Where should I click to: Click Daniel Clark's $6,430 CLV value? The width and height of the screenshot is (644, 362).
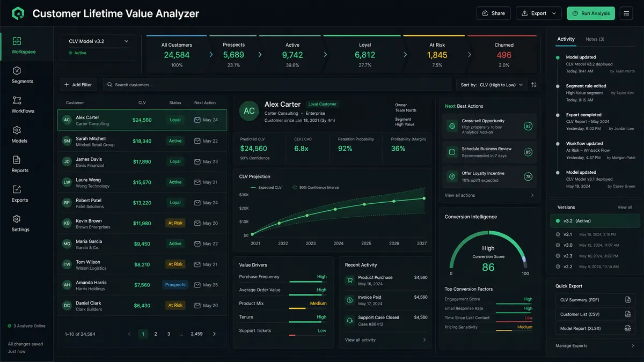[142, 306]
